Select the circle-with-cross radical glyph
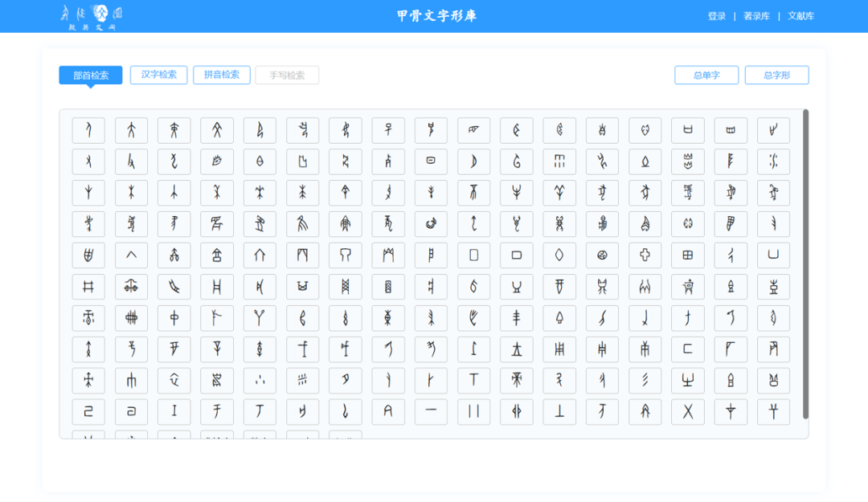This screenshot has width=868, height=502. click(602, 255)
